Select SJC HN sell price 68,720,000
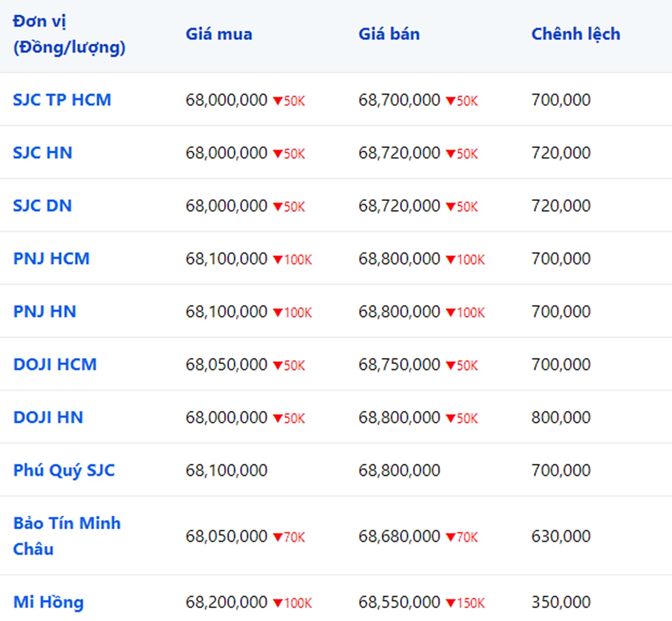The image size is (672, 621). pyautogui.click(x=399, y=153)
